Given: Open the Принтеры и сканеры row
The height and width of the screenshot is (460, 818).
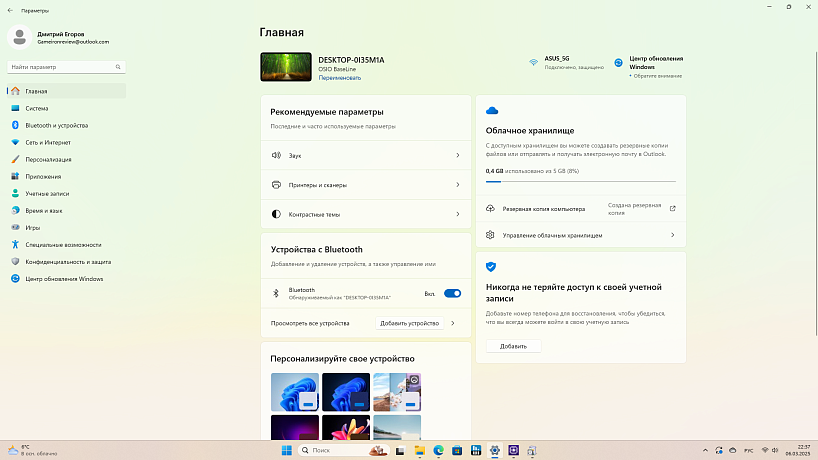Looking at the screenshot, I should pyautogui.click(x=365, y=185).
